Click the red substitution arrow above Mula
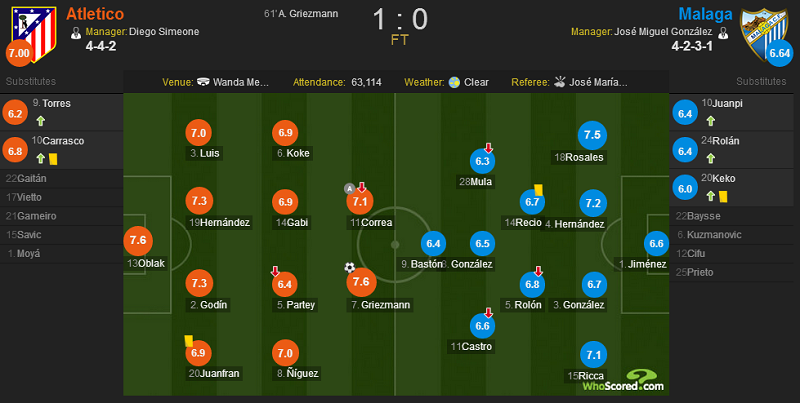Image resolution: width=800 pixels, height=403 pixels. coord(488,148)
